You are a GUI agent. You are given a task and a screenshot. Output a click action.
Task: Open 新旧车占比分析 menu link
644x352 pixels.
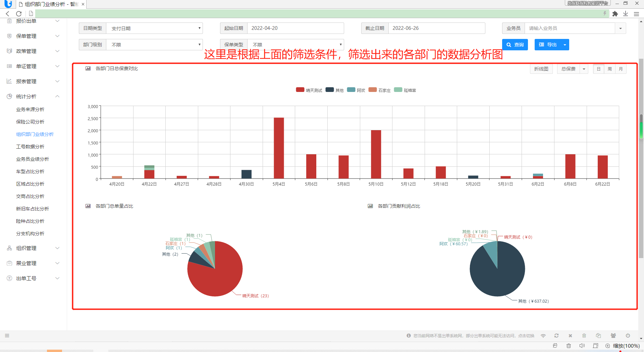coord(33,209)
